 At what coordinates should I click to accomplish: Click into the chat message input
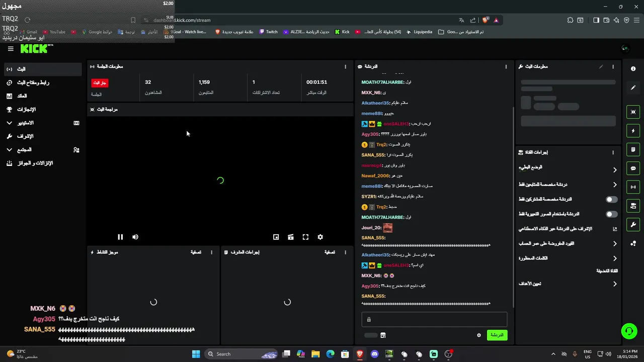point(434,319)
